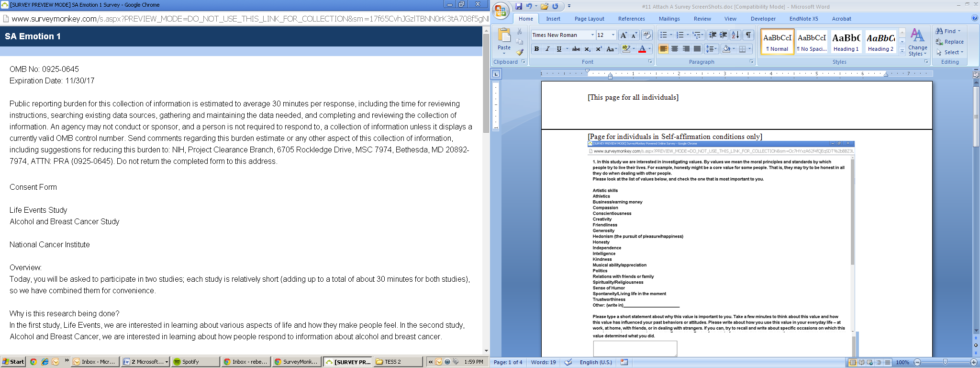Open the EndNote X5 tab
Viewport: 980px width, 368px height.
803,19
